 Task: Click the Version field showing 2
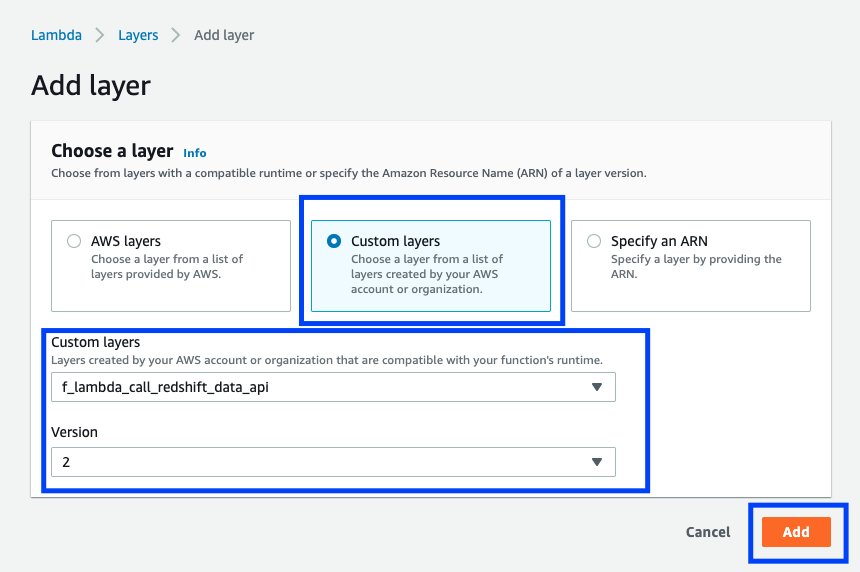tap(333, 462)
